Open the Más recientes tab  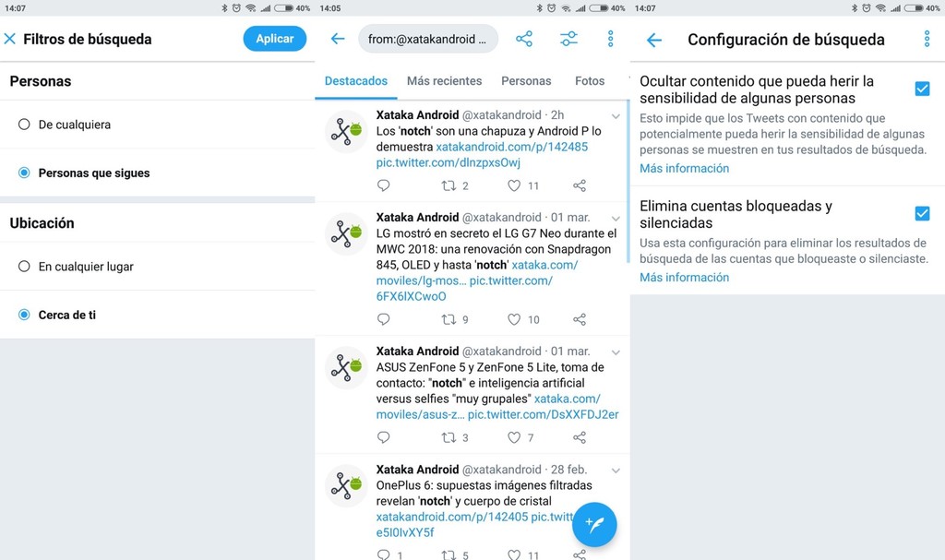[443, 81]
